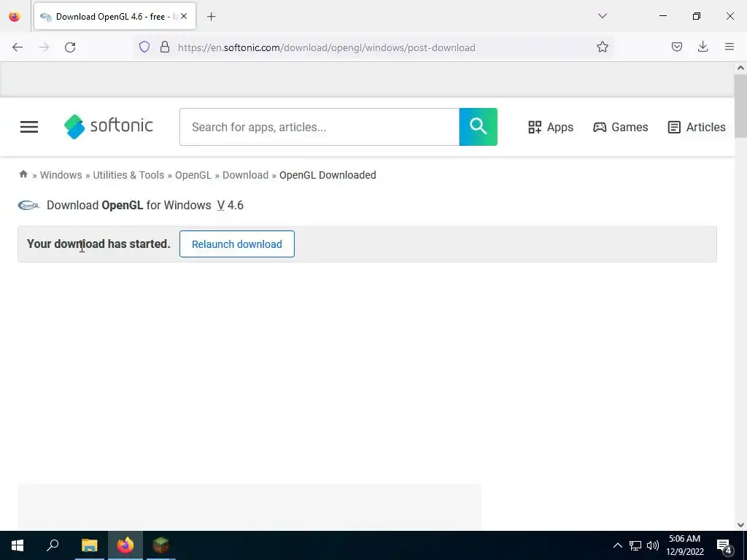
Task: Click the OpenGL logo beside title
Action: (28, 205)
